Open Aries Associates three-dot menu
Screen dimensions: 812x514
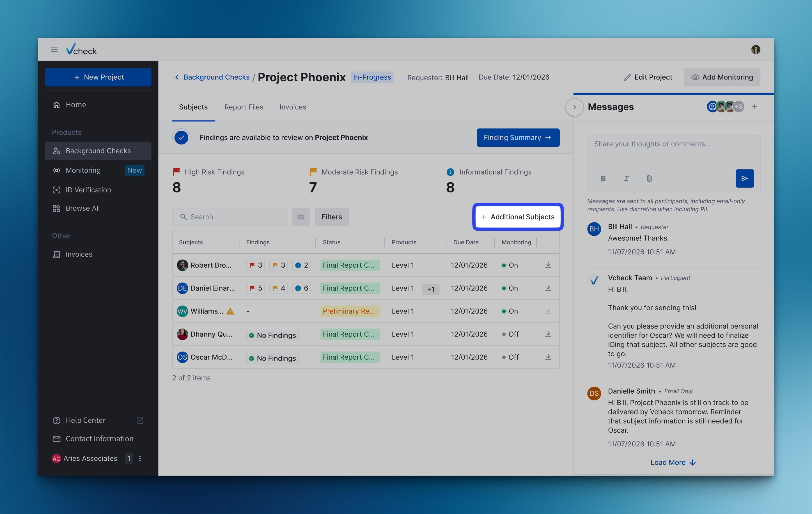[140, 458]
